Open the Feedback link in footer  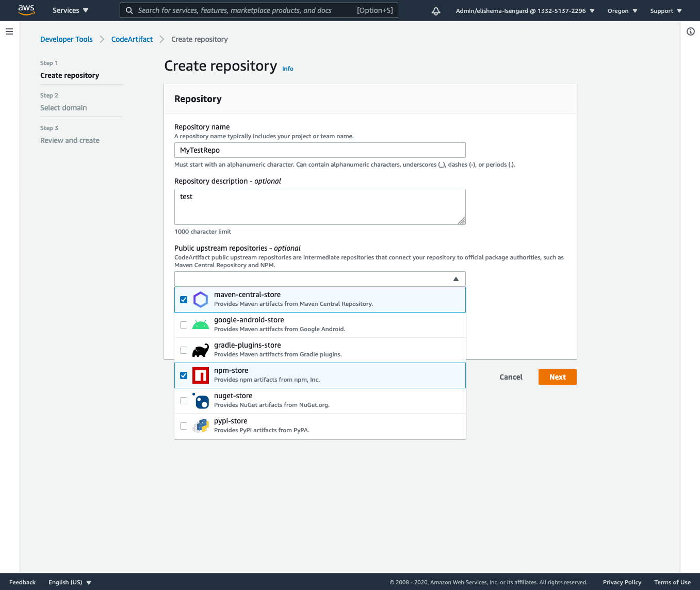[x=23, y=582]
